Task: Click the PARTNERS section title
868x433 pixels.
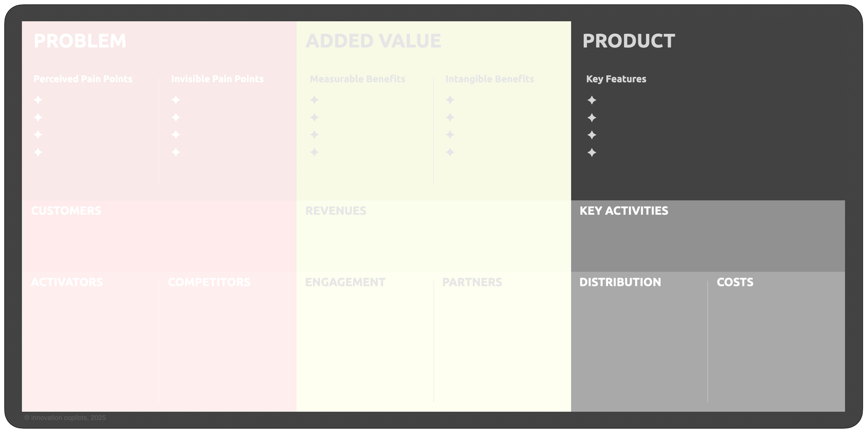Action: 472,282
